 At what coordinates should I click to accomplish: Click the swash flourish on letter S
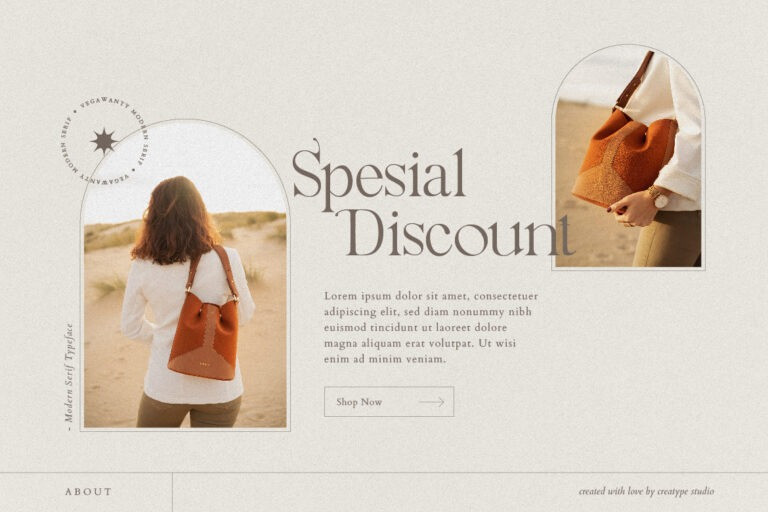[315, 146]
